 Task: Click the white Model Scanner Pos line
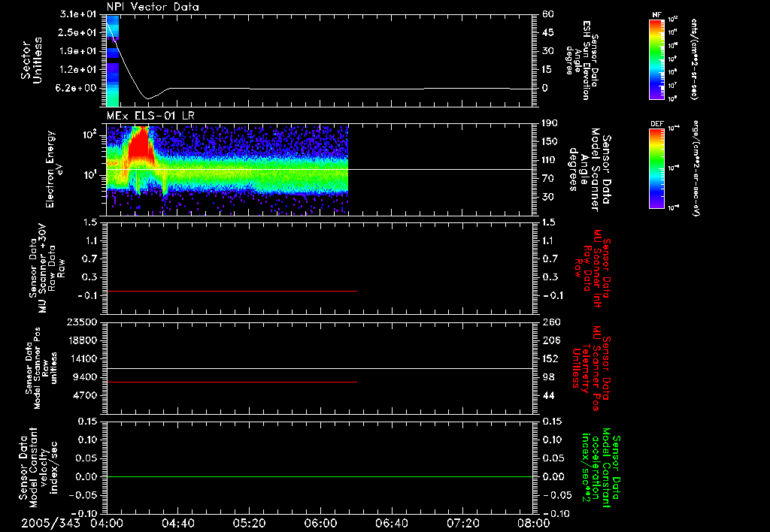coord(320,368)
